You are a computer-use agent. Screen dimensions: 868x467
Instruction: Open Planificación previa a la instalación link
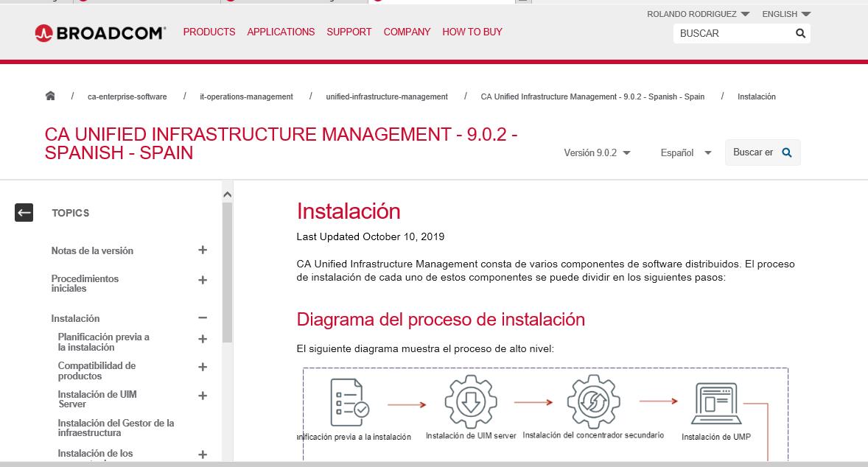pos(103,342)
